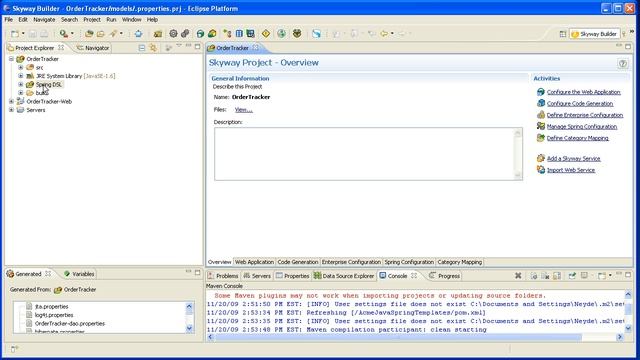Image resolution: width=640 pixels, height=360 pixels.
Task: Switch to the Variables tab
Action: click(x=79, y=274)
